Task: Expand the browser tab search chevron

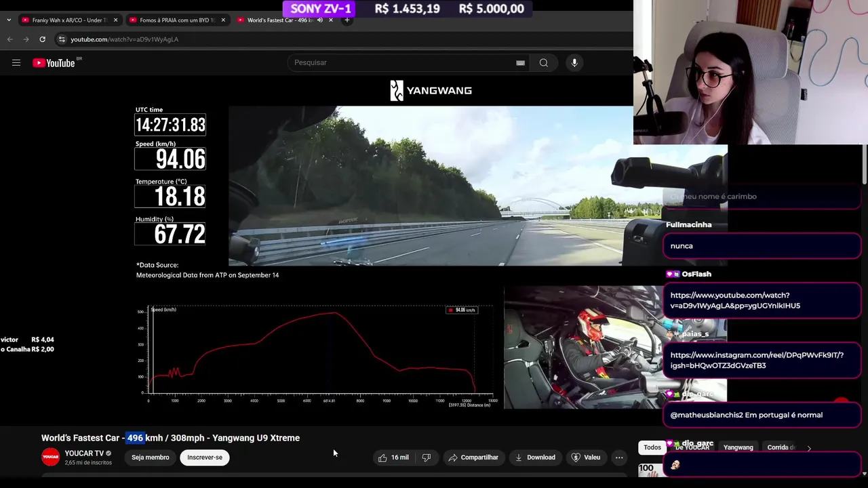Action: [9, 20]
